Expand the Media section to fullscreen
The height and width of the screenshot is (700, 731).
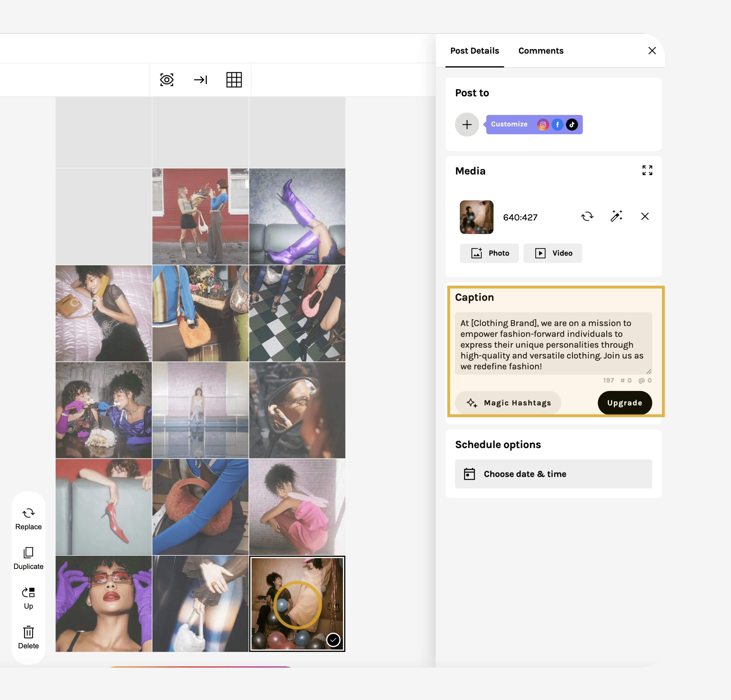pyautogui.click(x=647, y=171)
